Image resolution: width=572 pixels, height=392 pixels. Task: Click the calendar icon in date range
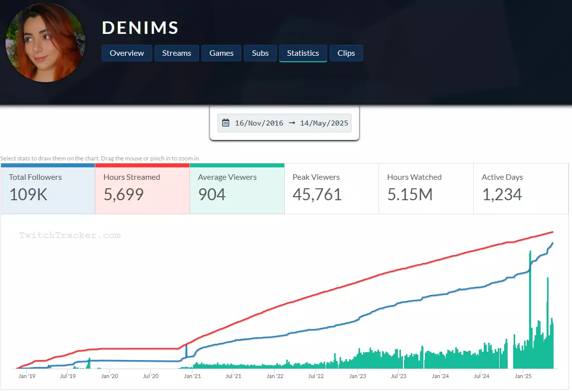pyautogui.click(x=226, y=123)
